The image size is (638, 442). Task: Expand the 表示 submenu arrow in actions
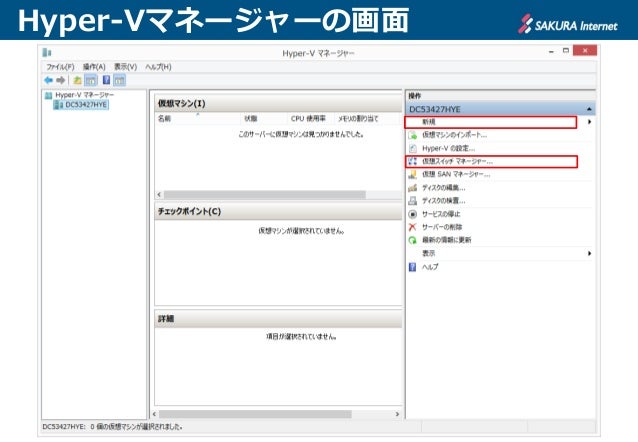click(x=589, y=253)
